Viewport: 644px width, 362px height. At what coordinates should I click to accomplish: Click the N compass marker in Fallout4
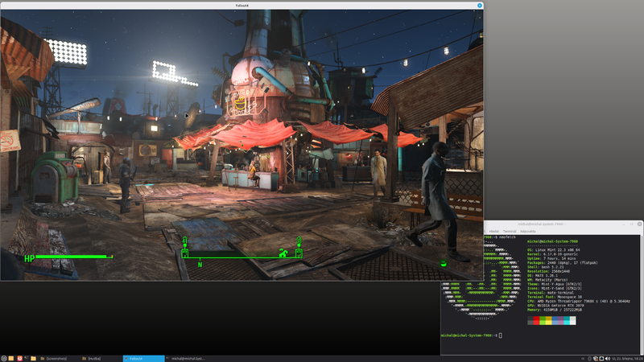coord(200,265)
